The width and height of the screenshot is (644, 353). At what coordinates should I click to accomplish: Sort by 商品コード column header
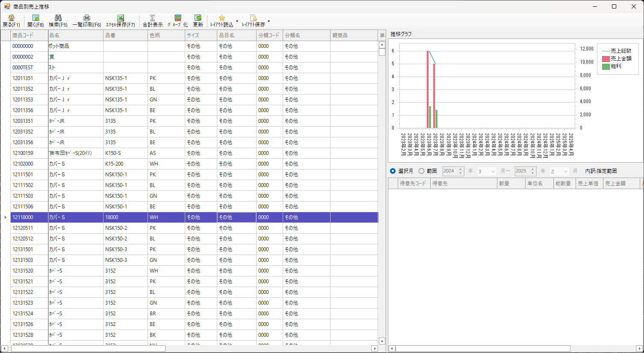[29, 36]
